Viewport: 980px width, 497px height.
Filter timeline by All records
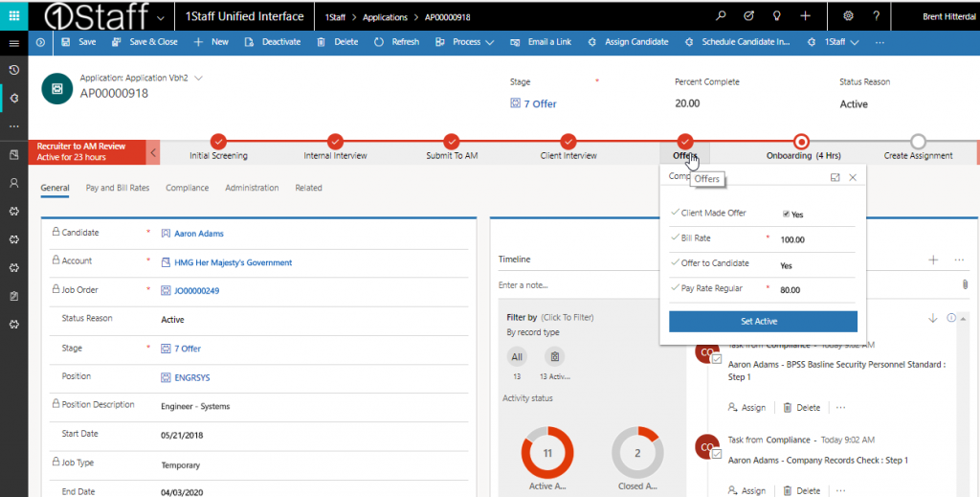pos(516,357)
